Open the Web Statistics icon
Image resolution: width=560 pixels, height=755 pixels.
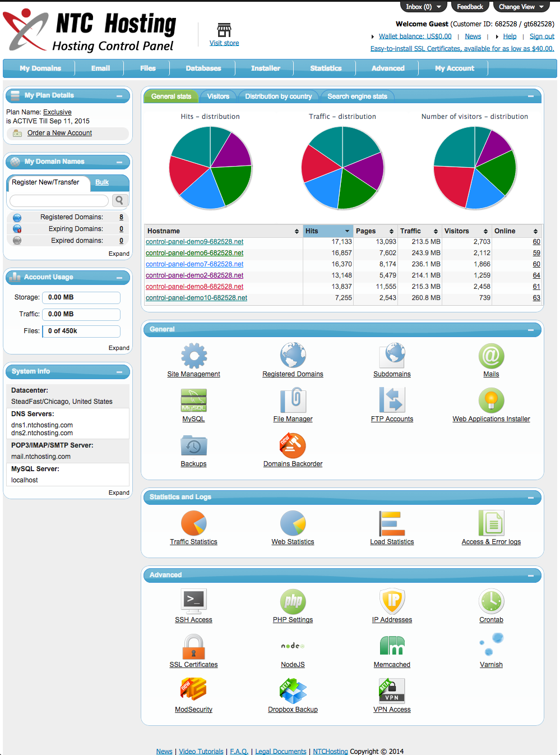pyautogui.click(x=293, y=523)
